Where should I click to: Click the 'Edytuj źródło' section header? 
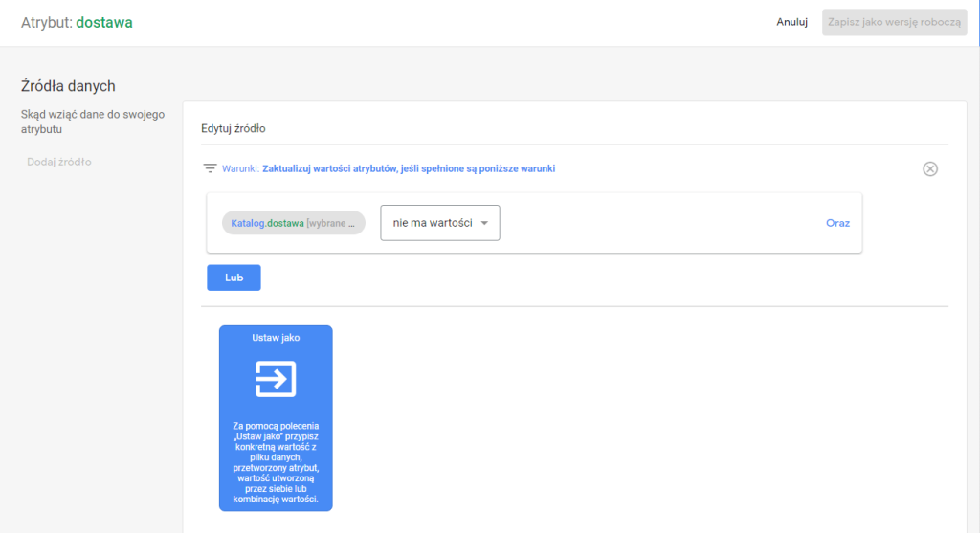click(233, 128)
